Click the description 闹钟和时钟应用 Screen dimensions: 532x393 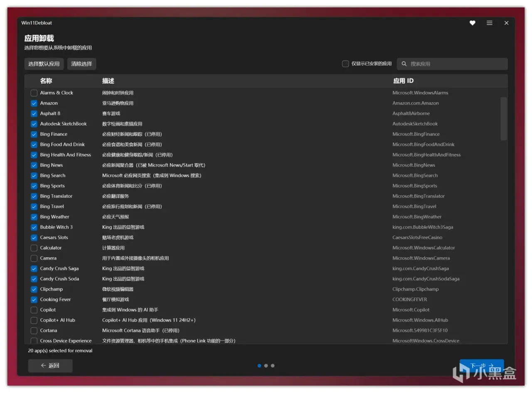[x=118, y=93]
